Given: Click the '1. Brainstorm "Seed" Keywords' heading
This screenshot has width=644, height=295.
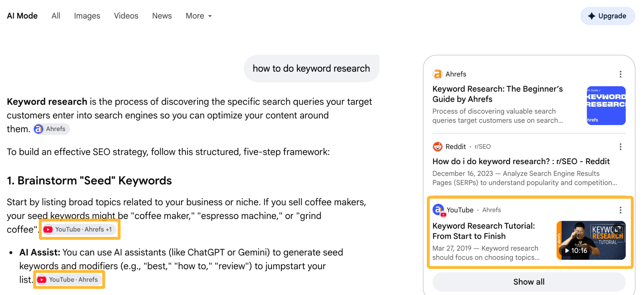Looking at the screenshot, I should (89, 181).
